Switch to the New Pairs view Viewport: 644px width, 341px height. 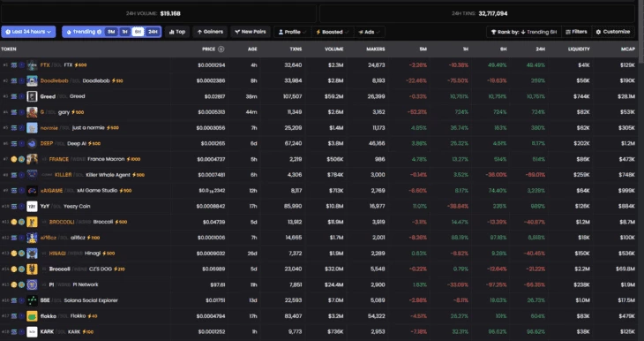tap(251, 32)
